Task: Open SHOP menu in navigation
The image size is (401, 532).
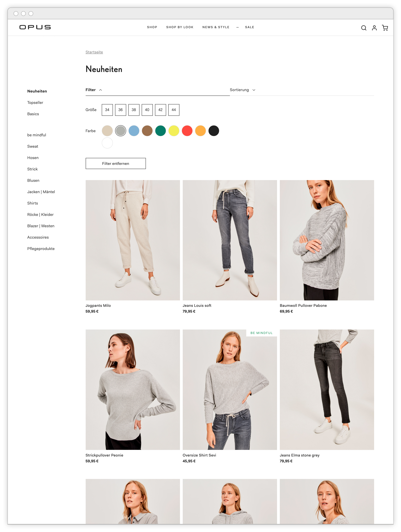Action: click(x=152, y=27)
